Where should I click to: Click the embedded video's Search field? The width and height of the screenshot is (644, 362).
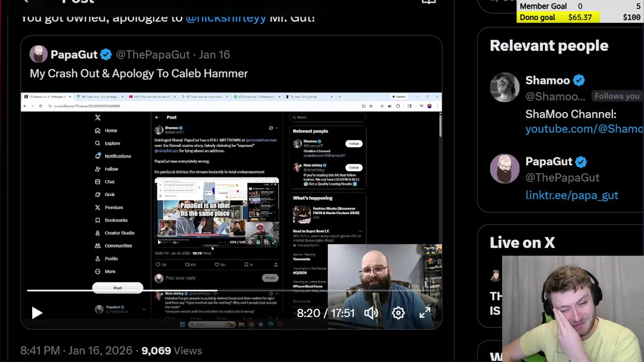tap(328, 117)
